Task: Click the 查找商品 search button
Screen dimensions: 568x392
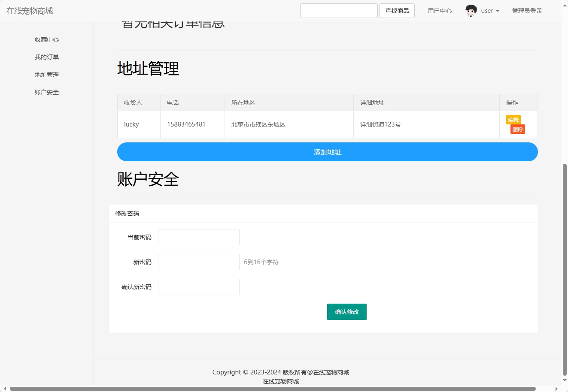Action: point(397,10)
